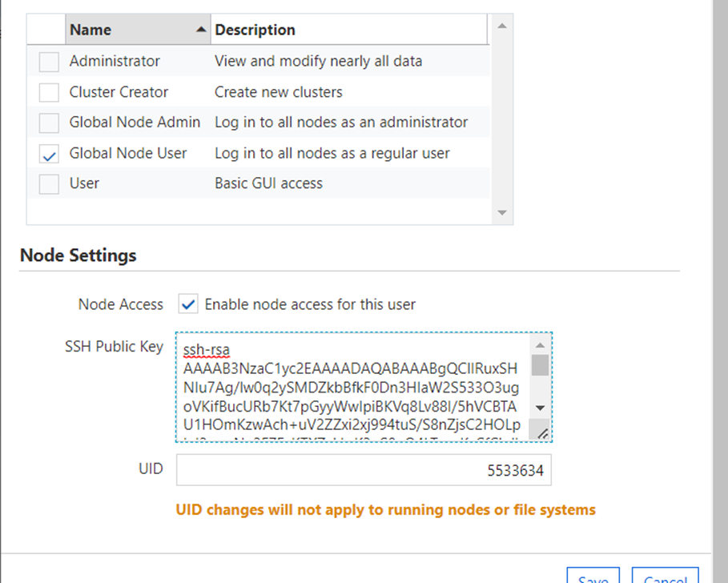Screen dimensions: 728x583
Task: Disable node access for this user
Action: (188, 304)
